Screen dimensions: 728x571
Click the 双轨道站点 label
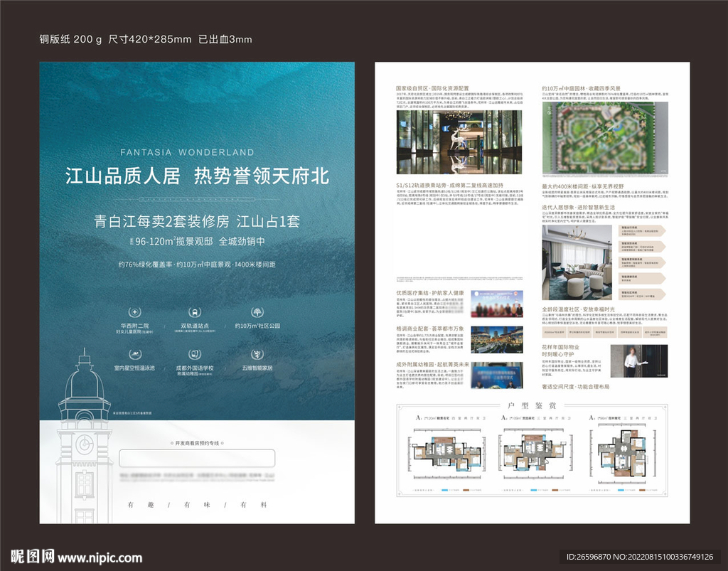(195, 326)
